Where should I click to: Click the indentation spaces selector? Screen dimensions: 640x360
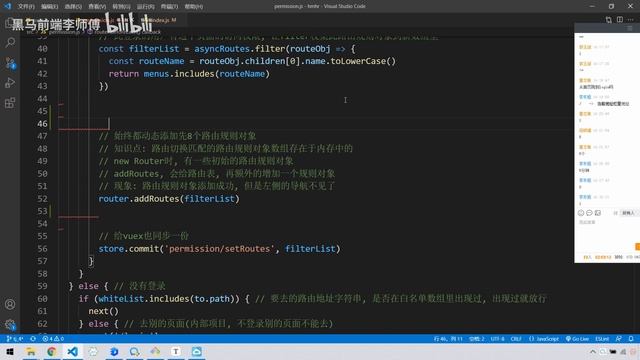pyautogui.click(x=477, y=339)
